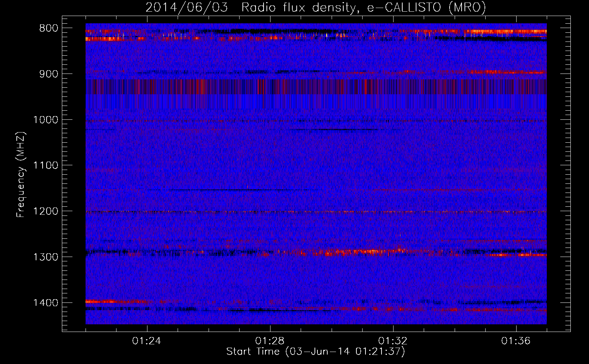Click the 1100 frequency tick label
The width and height of the screenshot is (589, 364).
[x=46, y=166]
